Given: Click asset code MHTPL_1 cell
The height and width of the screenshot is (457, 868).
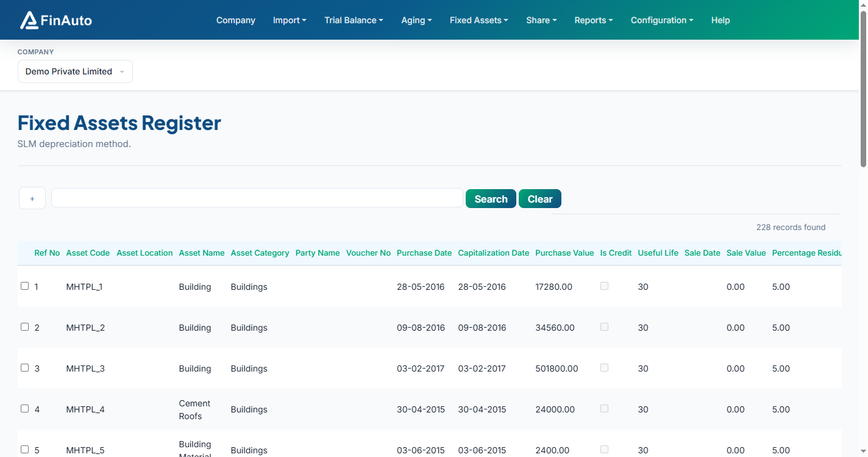Looking at the screenshot, I should click(x=84, y=287).
